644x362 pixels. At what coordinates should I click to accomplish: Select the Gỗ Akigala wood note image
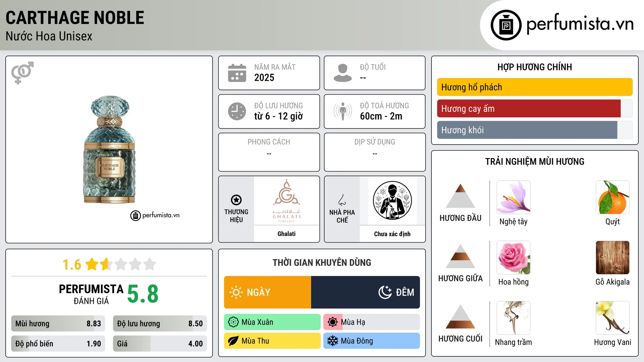click(x=613, y=258)
